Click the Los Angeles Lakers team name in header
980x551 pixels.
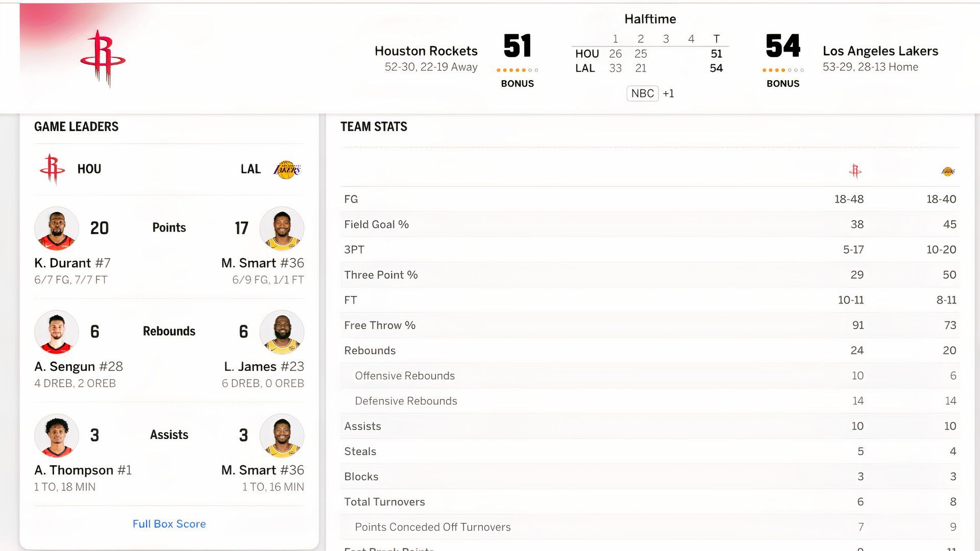pyautogui.click(x=880, y=51)
